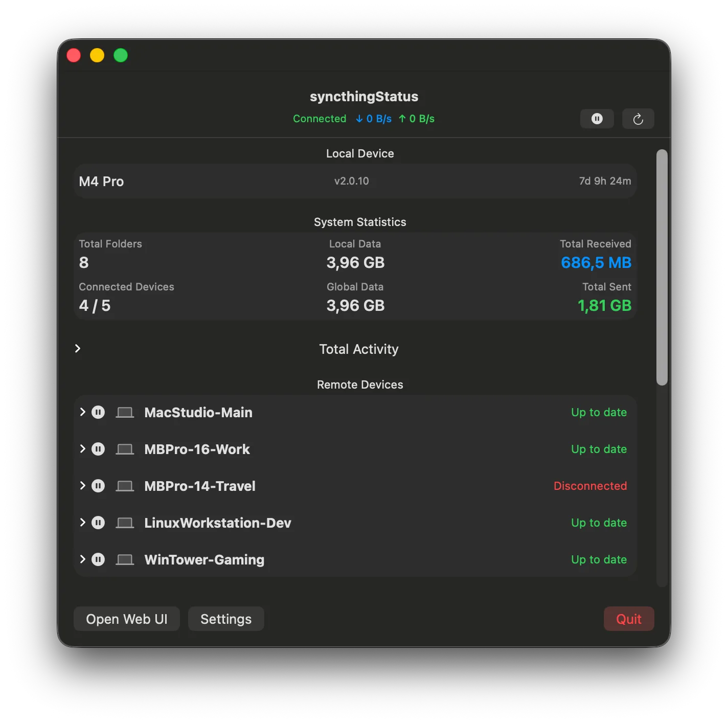This screenshot has width=728, height=723.
Task: Click the Total Received value 686,5 MB
Action: click(x=596, y=262)
